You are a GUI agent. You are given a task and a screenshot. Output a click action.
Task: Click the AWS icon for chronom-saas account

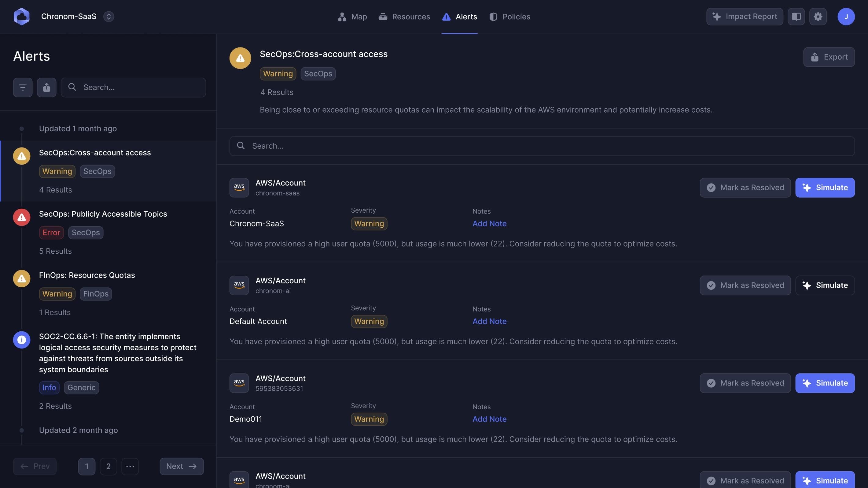point(239,187)
